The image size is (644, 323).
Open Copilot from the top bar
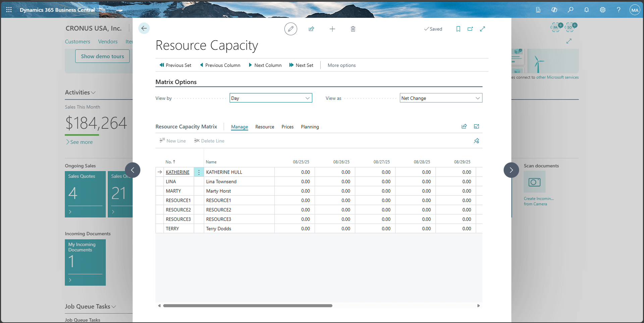click(x=554, y=10)
